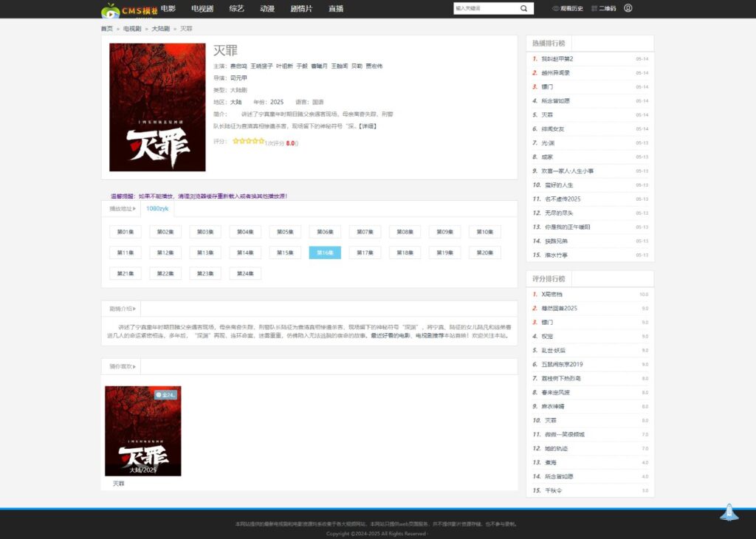Open 淮水竹亭 in hot ranking
Viewport: 756px width, 539px height.
(557, 255)
